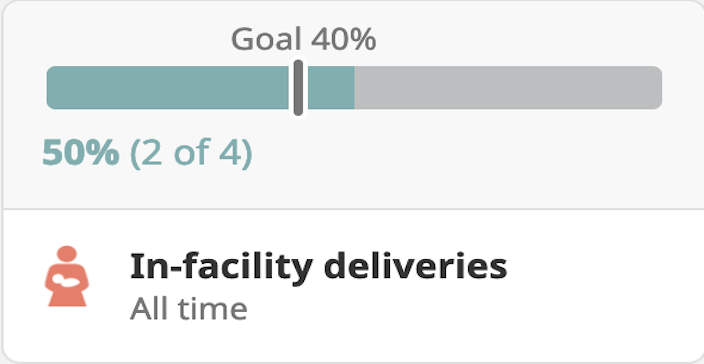Image resolution: width=704 pixels, height=364 pixels.
Task: Click the progress bar's rounded right end
Action: coord(656,88)
